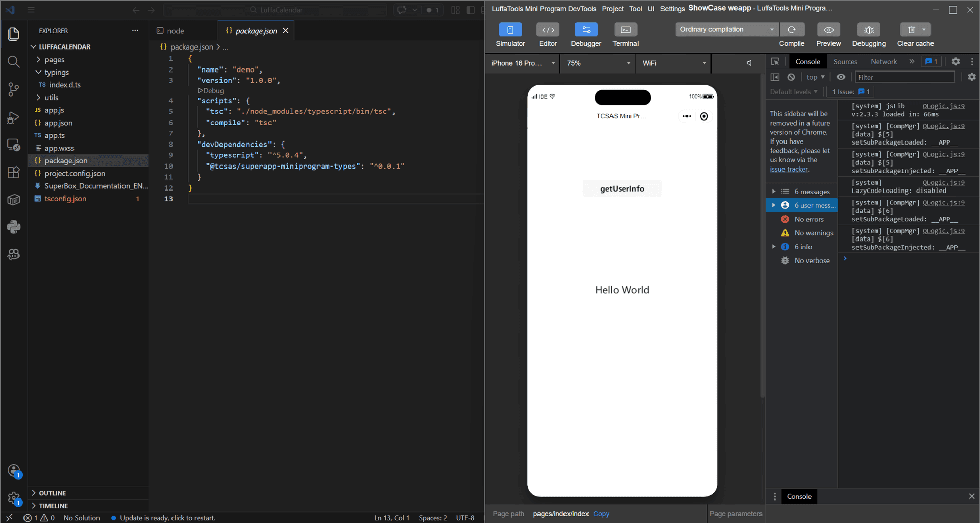
Task: Open Run and Debug in VS Code sidebar
Action: 14,118
